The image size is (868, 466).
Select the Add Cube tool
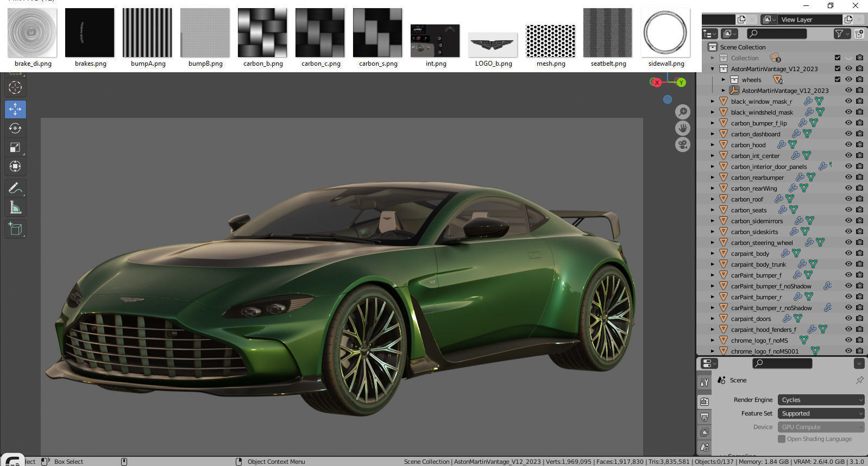(15, 229)
